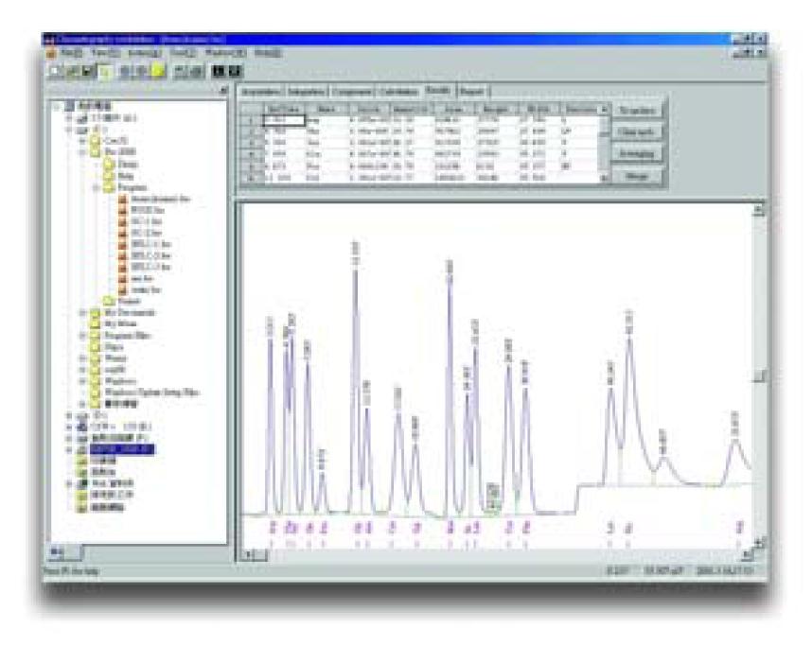Select the highlighted first cell in results table
Viewport: 812px width, 646px height.
pos(284,120)
